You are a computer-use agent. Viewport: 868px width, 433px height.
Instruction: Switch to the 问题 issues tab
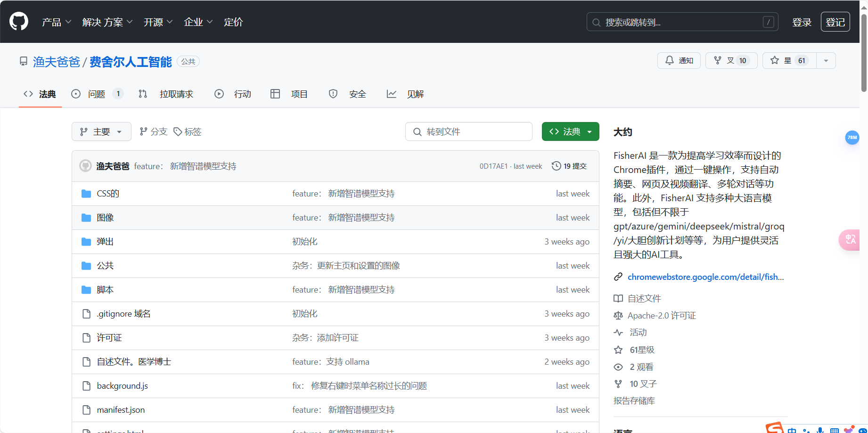pyautogui.click(x=96, y=94)
